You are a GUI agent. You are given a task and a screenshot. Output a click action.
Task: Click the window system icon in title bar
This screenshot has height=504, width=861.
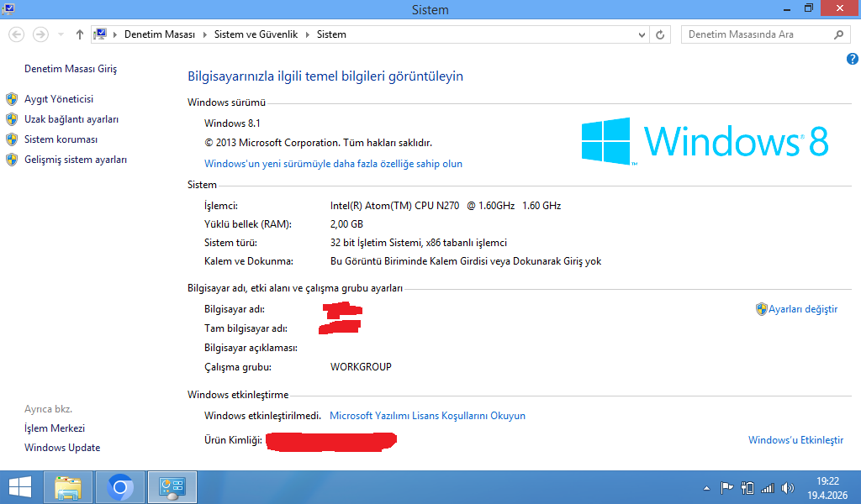[x=8, y=8]
